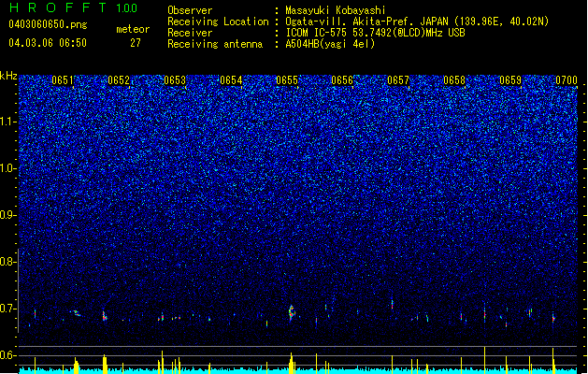Click the 1.0 kHz axis label

[x=8, y=169]
